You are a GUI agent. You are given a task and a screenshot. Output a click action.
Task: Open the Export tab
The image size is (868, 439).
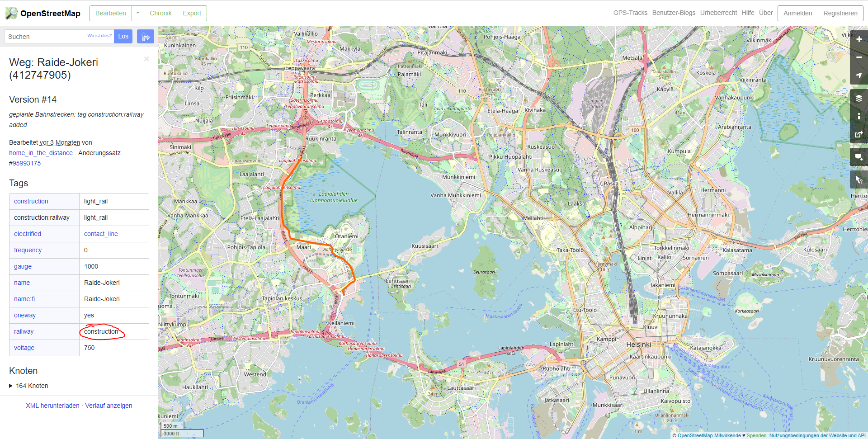[192, 13]
